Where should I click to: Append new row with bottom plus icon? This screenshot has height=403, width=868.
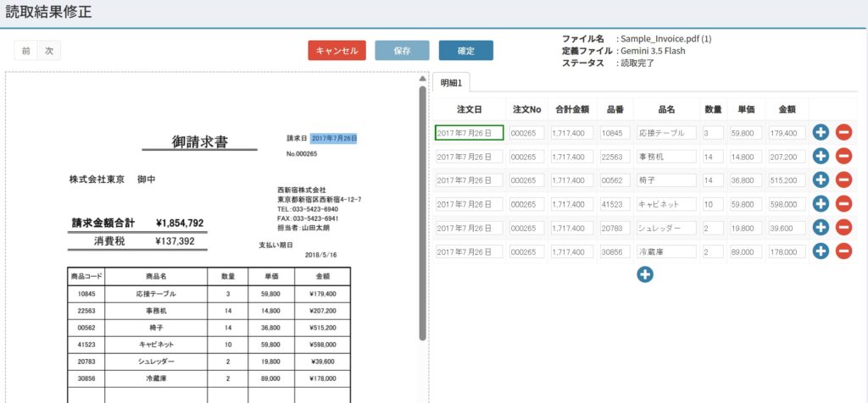coord(644,274)
